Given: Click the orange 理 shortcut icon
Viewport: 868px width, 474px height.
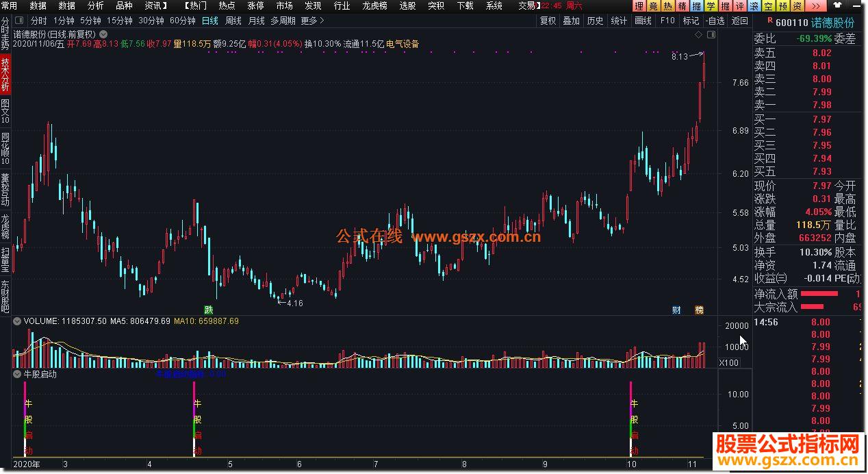Looking at the screenshot, I should (x=639, y=6).
